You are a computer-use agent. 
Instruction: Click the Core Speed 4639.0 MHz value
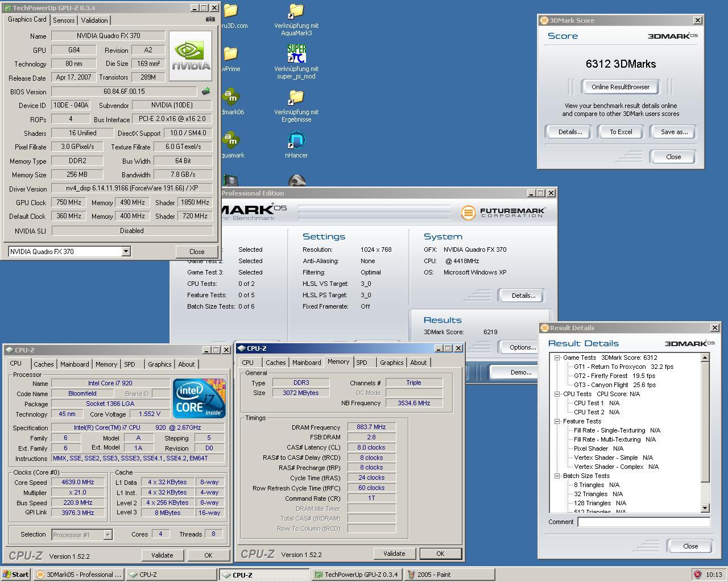[x=77, y=482]
